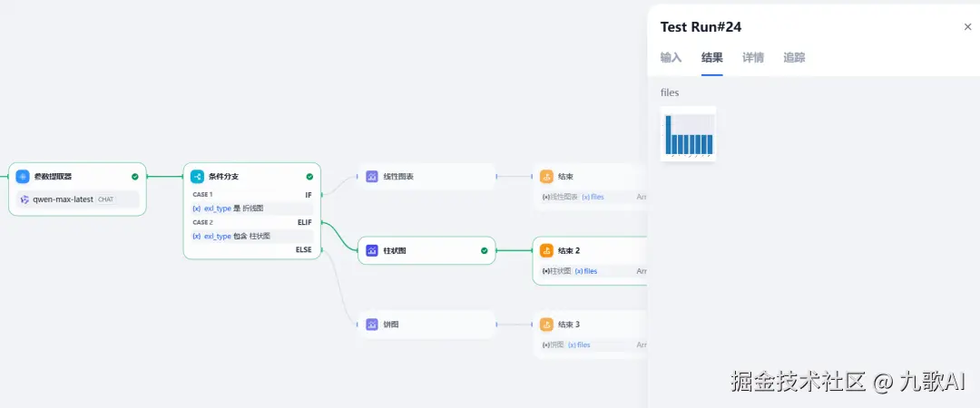
Task: Open the 详情 tab
Action: coord(753,57)
